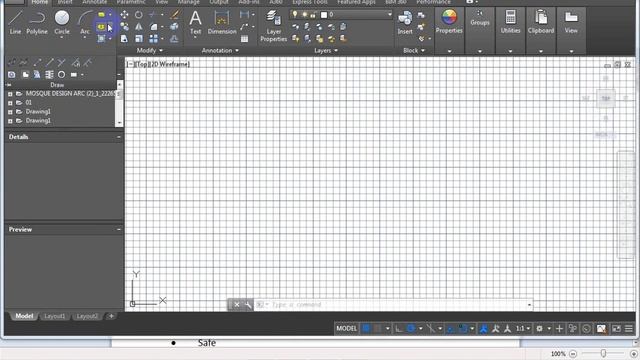The height and width of the screenshot is (360, 640).
Task: Click in the command line input
Action: coord(392,305)
